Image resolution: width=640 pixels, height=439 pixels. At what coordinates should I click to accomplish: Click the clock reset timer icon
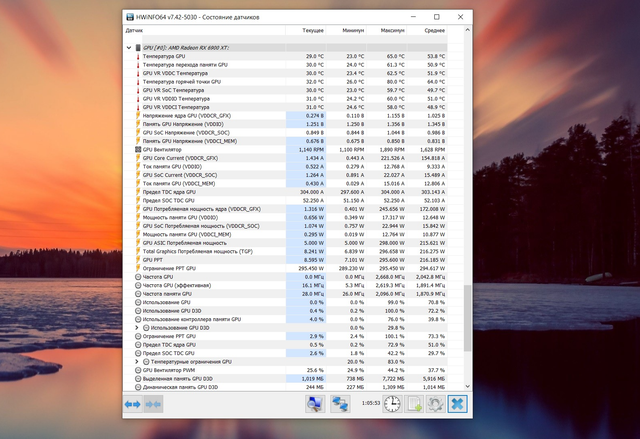[x=392, y=404]
